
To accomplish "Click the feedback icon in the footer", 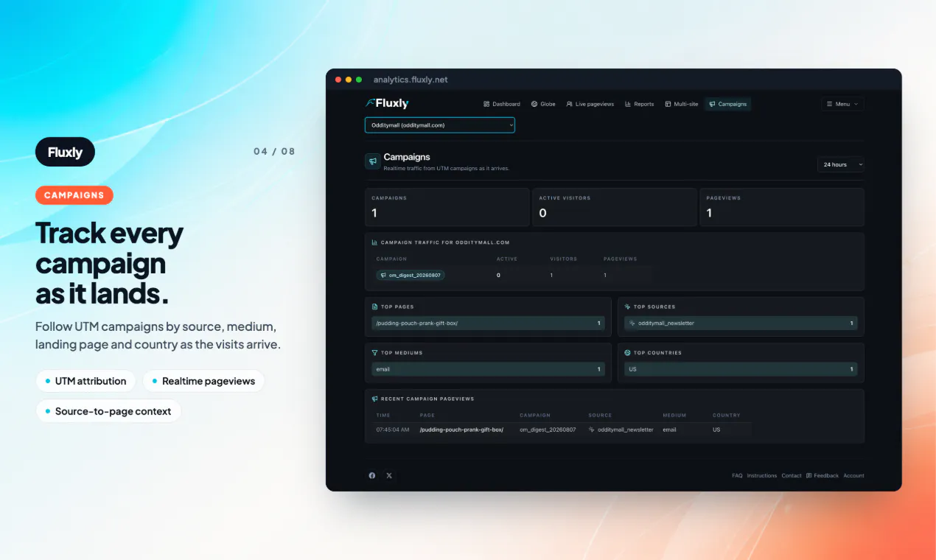I will [x=809, y=476].
